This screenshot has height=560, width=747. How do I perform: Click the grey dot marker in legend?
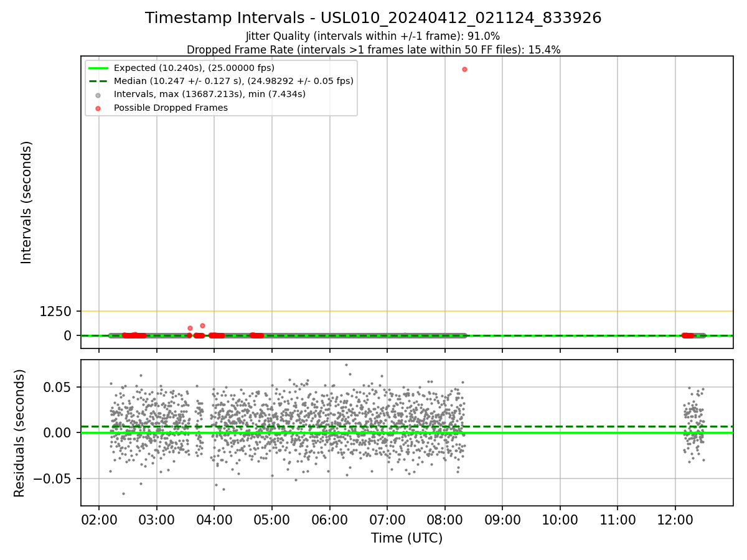99,95
